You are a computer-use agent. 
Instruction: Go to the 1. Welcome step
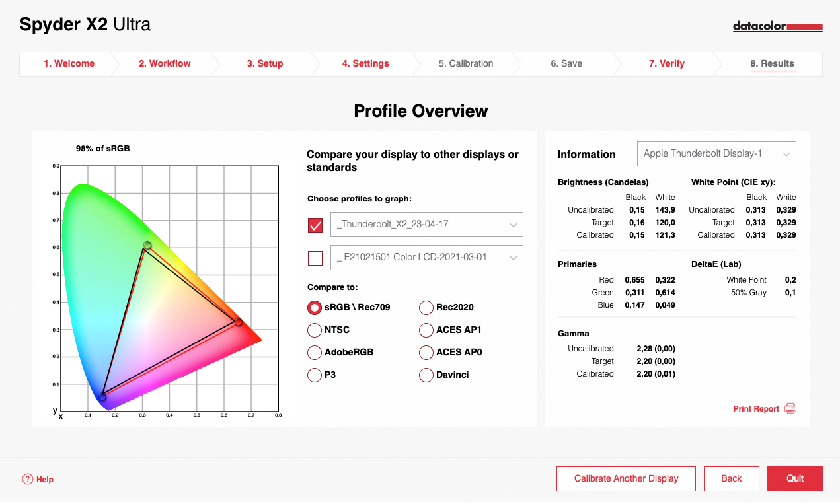point(69,63)
